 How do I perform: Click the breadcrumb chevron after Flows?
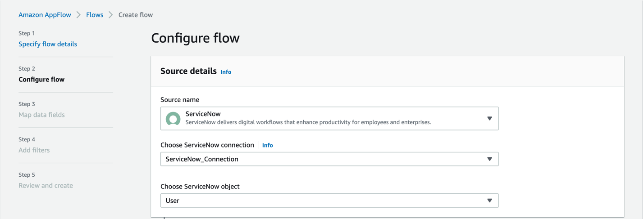pyautogui.click(x=110, y=15)
